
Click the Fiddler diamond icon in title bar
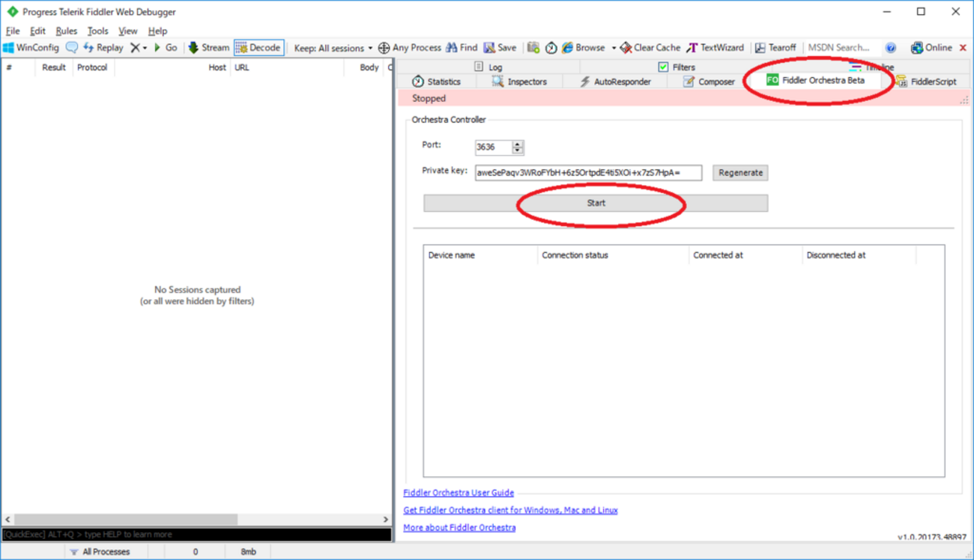click(x=12, y=12)
